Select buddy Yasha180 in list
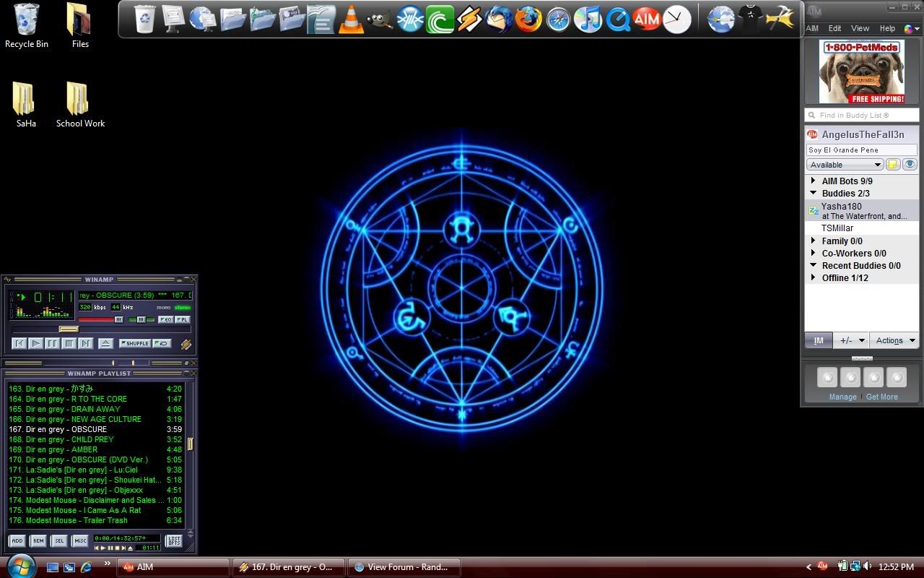This screenshot has height=578, width=924. (862, 210)
